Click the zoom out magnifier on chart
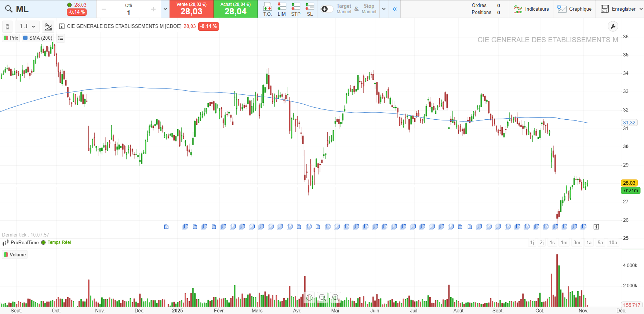This screenshot has height=314, width=644. click(x=322, y=297)
